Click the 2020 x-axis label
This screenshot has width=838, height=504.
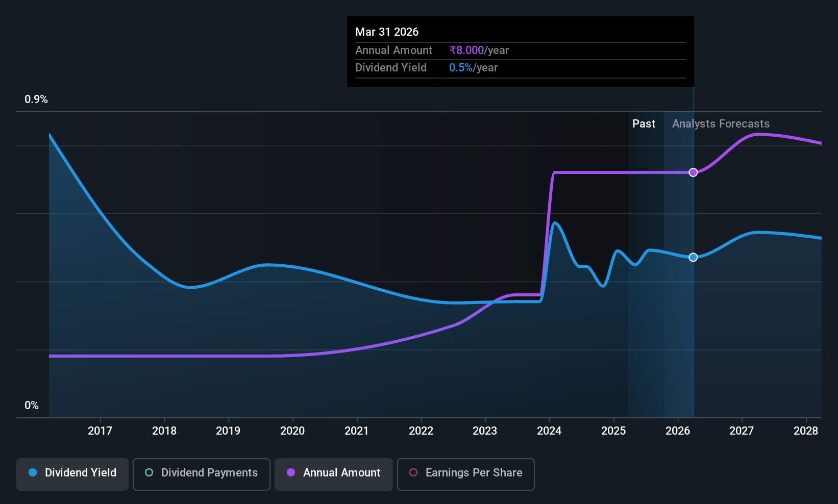coord(292,431)
